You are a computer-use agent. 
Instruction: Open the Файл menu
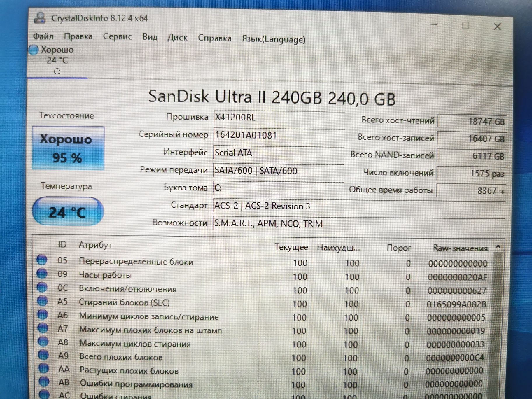[43, 36]
